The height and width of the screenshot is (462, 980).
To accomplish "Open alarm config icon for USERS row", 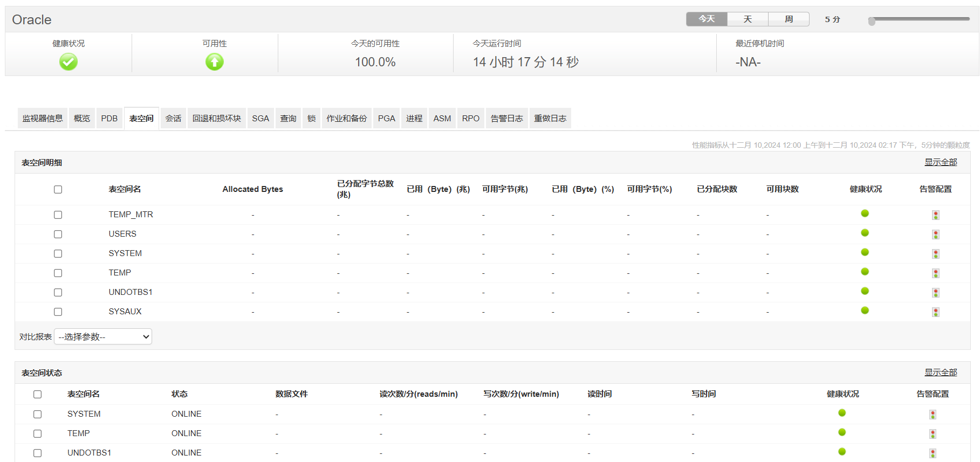I will pos(936,235).
